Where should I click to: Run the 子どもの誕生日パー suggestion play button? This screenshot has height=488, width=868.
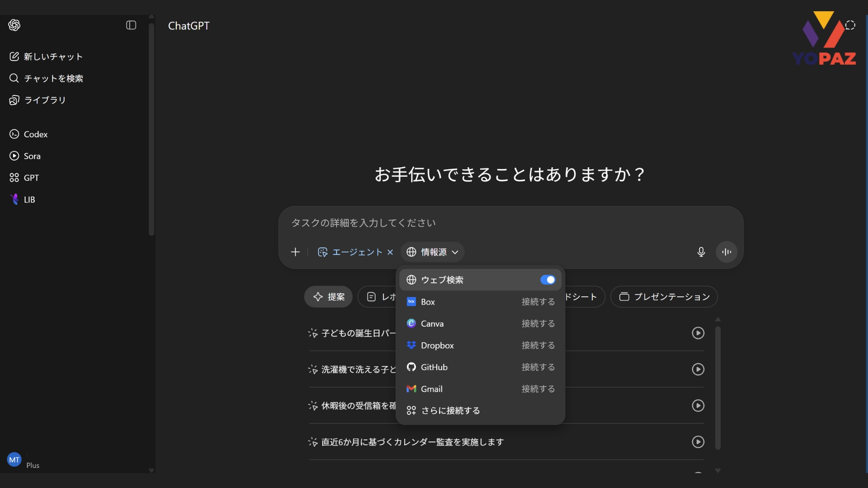click(698, 333)
